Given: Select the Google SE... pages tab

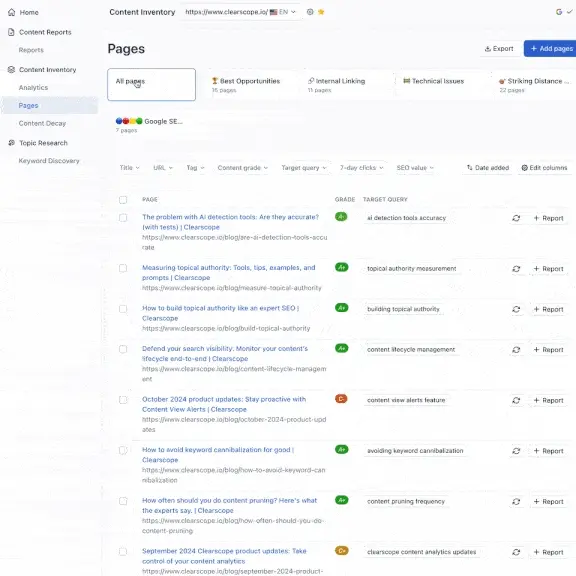Looking at the screenshot, I should pos(151,125).
